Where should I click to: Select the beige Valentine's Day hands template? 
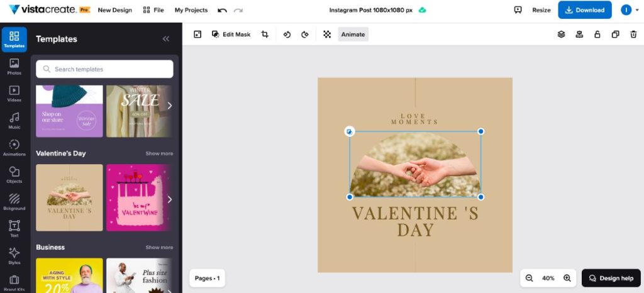(x=69, y=197)
